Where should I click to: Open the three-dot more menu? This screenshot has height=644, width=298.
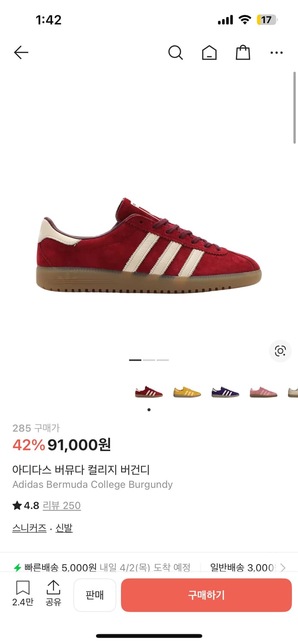coord(276,53)
